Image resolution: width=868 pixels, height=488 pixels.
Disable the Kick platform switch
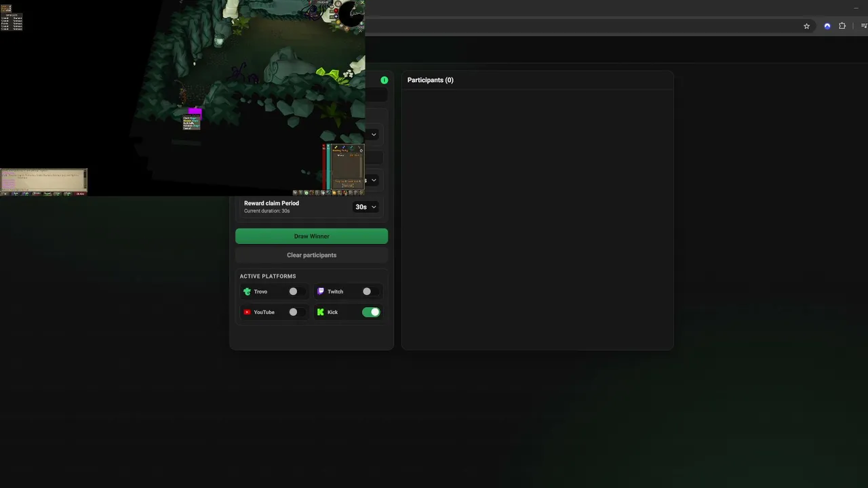(371, 312)
